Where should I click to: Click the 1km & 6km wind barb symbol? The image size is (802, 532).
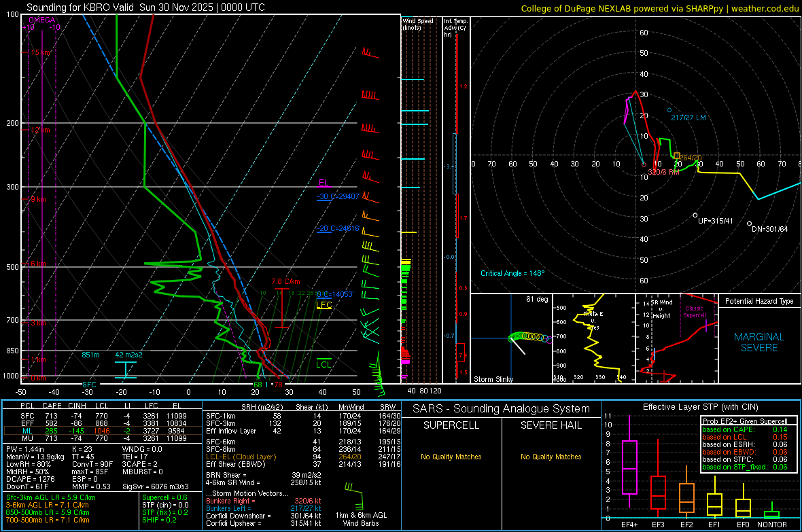click(354, 496)
